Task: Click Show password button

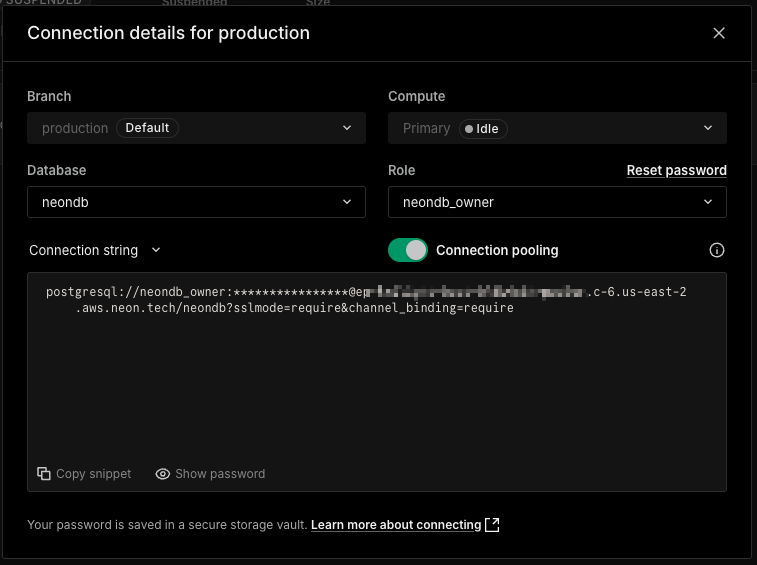Action: click(x=210, y=474)
